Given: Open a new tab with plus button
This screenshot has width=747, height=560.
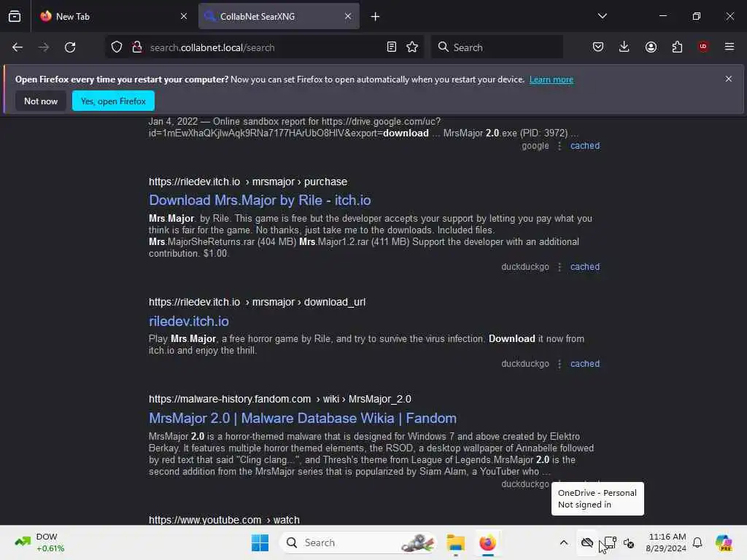Looking at the screenshot, I should tap(376, 17).
